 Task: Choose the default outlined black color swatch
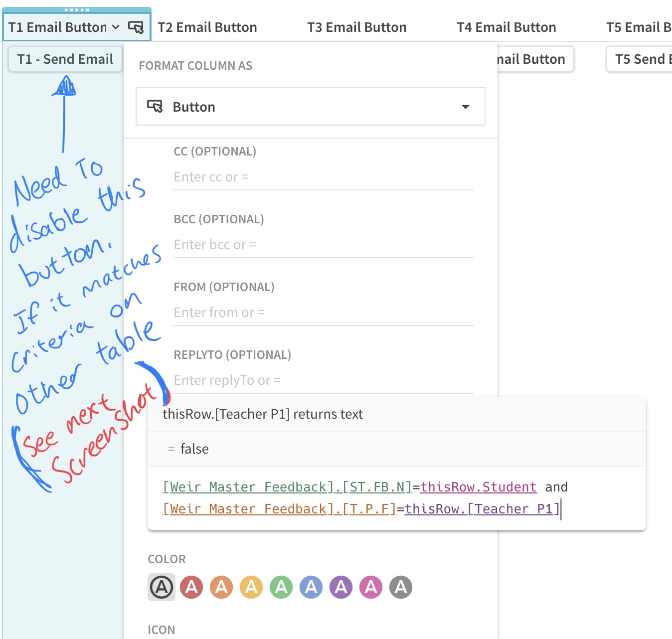click(x=162, y=587)
